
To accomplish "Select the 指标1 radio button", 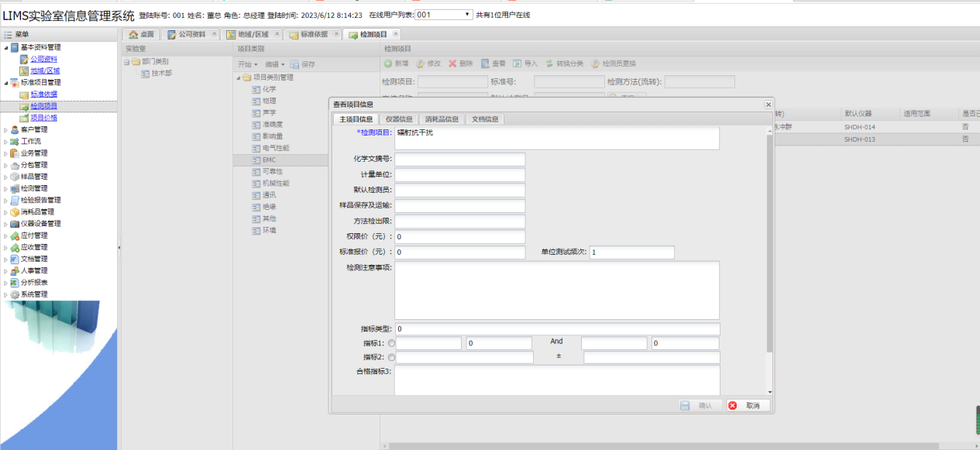I will (390, 343).
